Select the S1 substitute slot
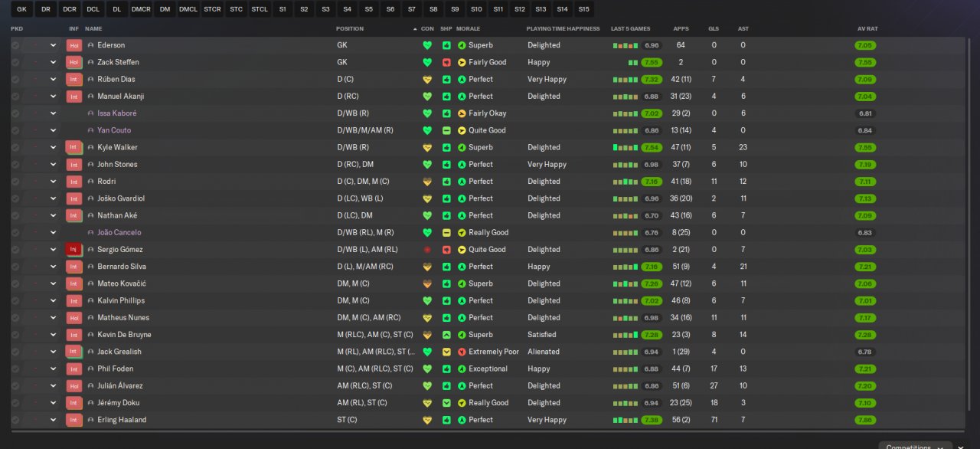The height and width of the screenshot is (449, 980). (283, 9)
